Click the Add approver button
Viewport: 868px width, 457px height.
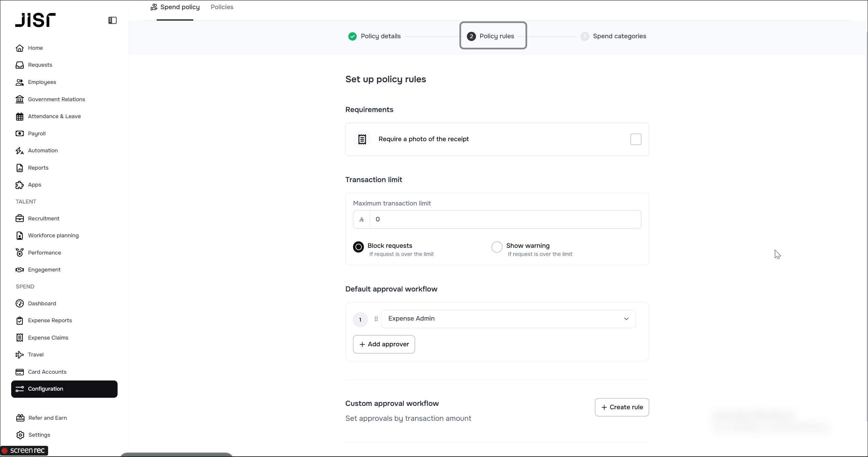coord(384,344)
